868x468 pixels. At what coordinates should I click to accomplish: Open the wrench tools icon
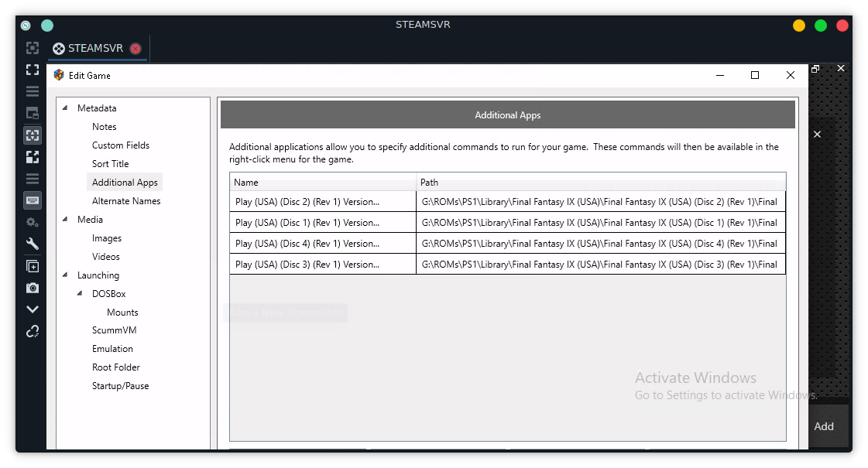[33, 244]
